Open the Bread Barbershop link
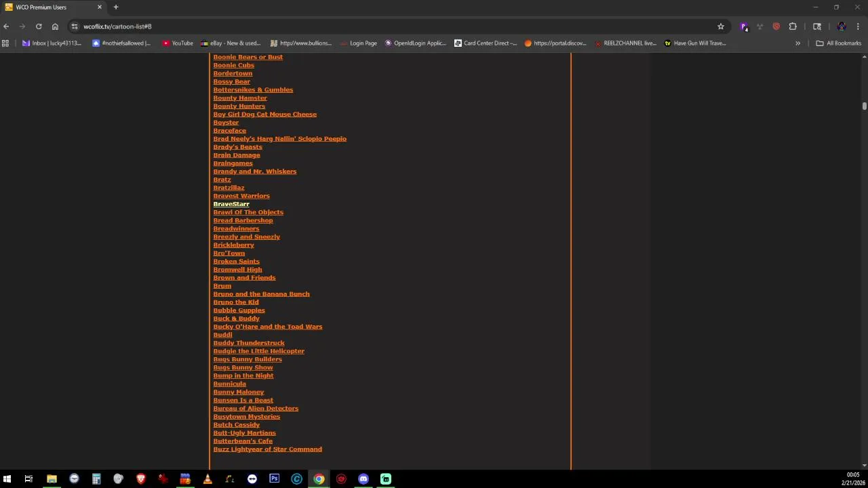This screenshot has height=488, width=868. pyautogui.click(x=243, y=220)
